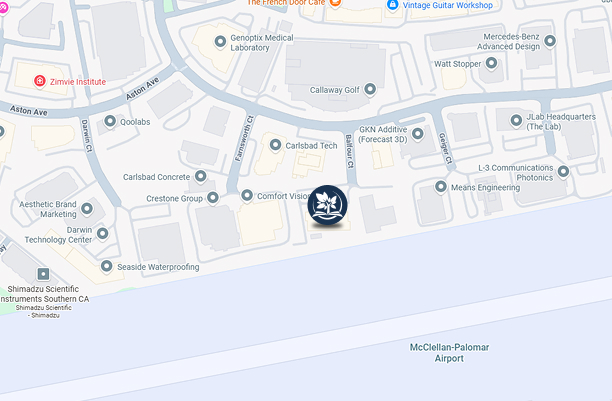612x401 pixels.
Task: Click the McClellan-Palomar Airport label
Action: point(449,353)
